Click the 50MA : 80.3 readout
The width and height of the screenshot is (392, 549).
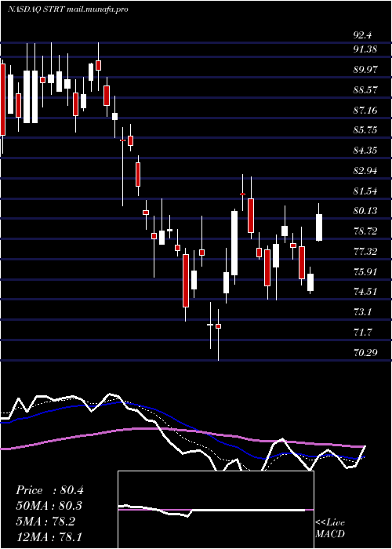49,506
